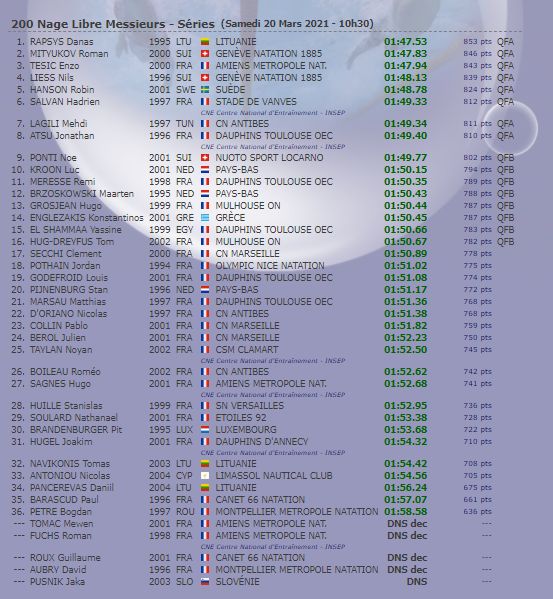This screenshot has height=599, width=553.
Task: Select swimmer ATSU Jonathan
Action: pyautogui.click(x=62, y=136)
